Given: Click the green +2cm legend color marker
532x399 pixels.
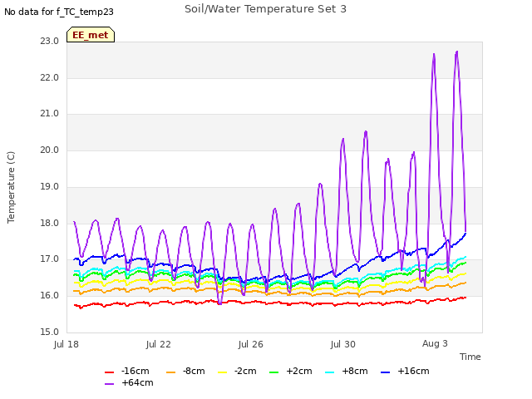Looking at the screenshot, I should pyautogui.click(x=273, y=372).
